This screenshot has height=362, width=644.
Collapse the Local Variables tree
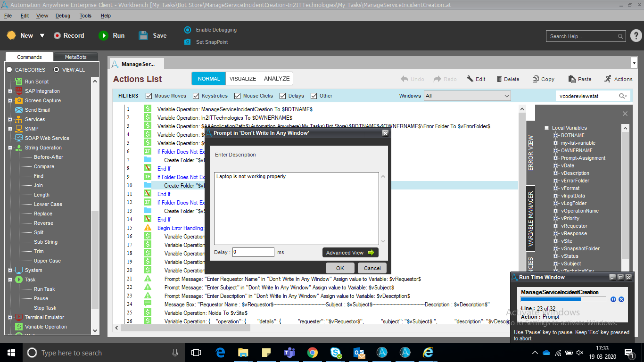tap(547, 128)
